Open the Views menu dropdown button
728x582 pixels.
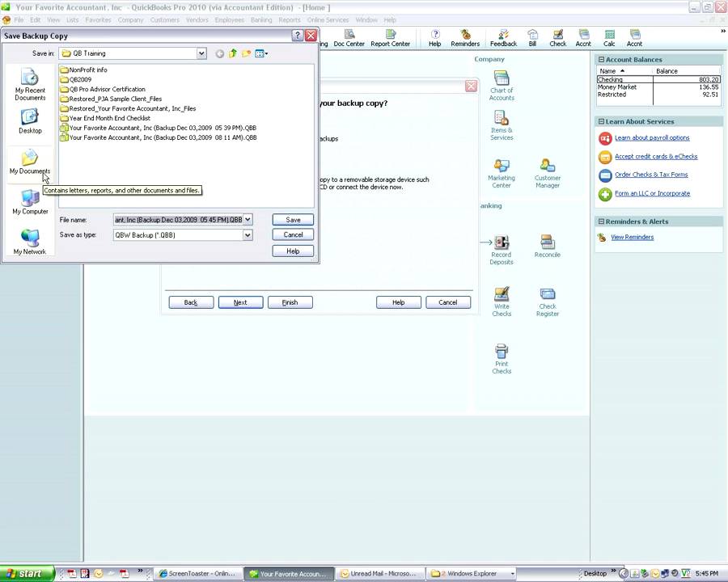coord(261,53)
